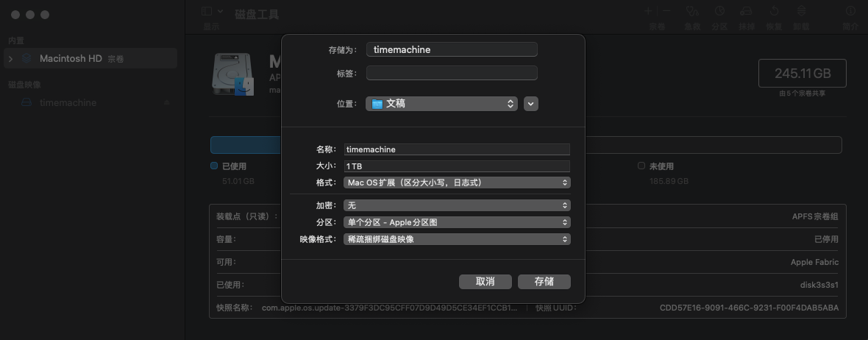Open the 分区 partition map dropdown
The height and width of the screenshot is (340, 868).
pos(457,222)
